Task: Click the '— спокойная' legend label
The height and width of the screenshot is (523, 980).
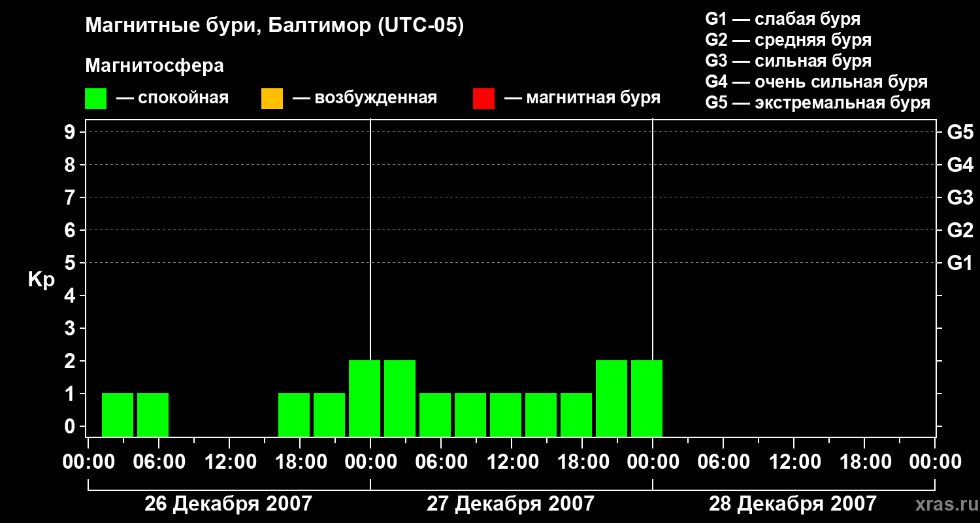Action: 172,99
